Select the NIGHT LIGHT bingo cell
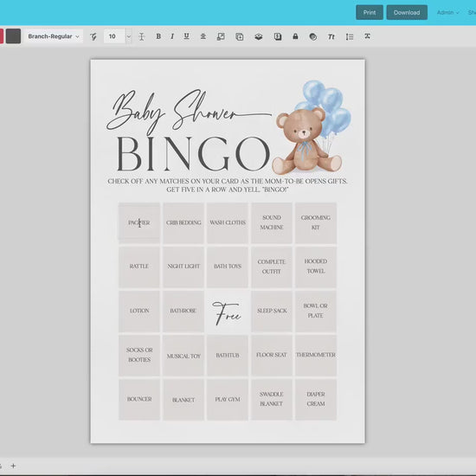The image size is (476, 476). click(183, 267)
